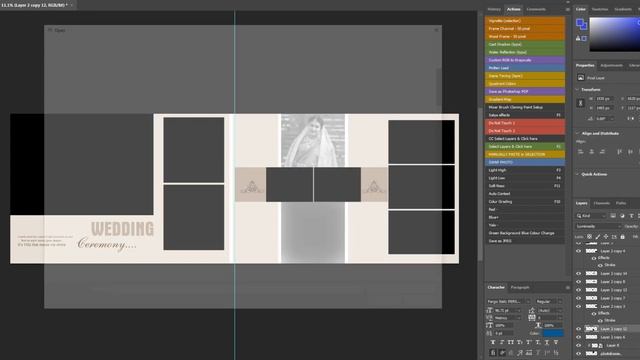The image size is (640, 360).
Task: Filter layers by adjustment layers icon
Action: [622, 216]
